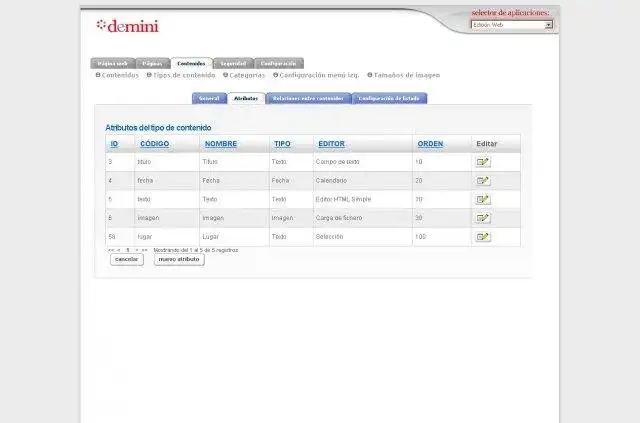This screenshot has height=423, width=640.
Task: Select the Contenidos main tab
Action: [191, 63]
